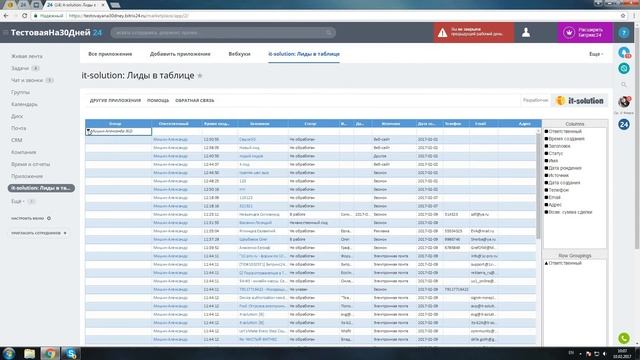Go to «Живая лента» in the sidebar
This screenshot has width=640, height=360.
(x=27, y=56)
